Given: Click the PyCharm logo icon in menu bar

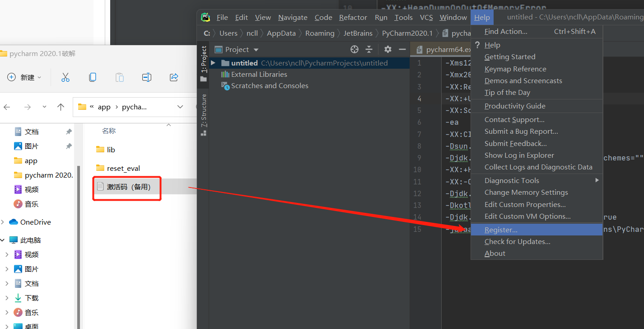Looking at the screenshot, I should coord(205,18).
